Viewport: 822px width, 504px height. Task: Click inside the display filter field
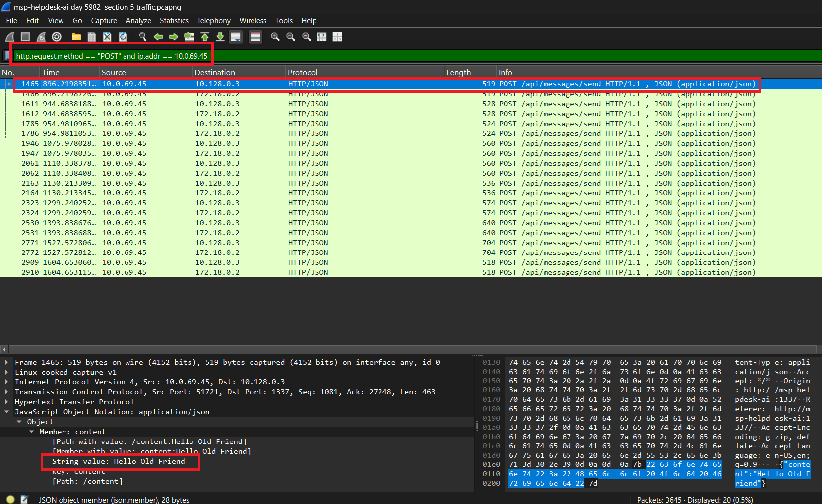pos(347,56)
